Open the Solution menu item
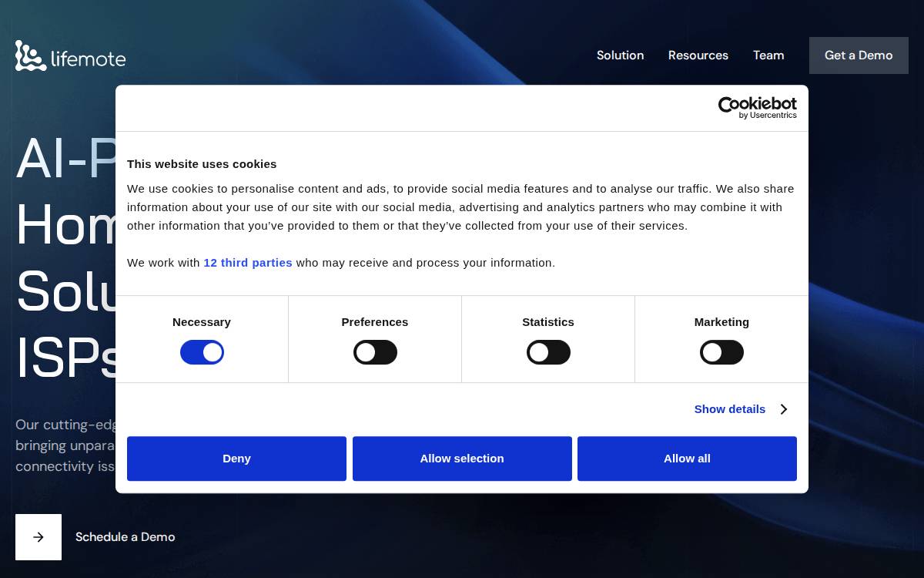This screenshot has width=924, height=578. click(x=620, y=55)
